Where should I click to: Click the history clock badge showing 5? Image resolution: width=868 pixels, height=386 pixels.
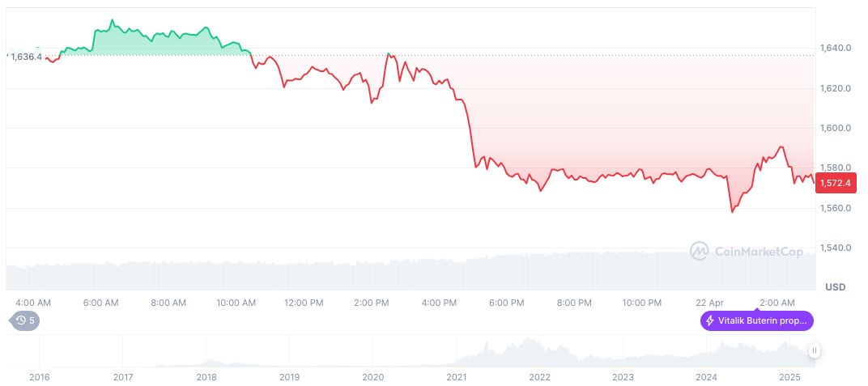24,320
